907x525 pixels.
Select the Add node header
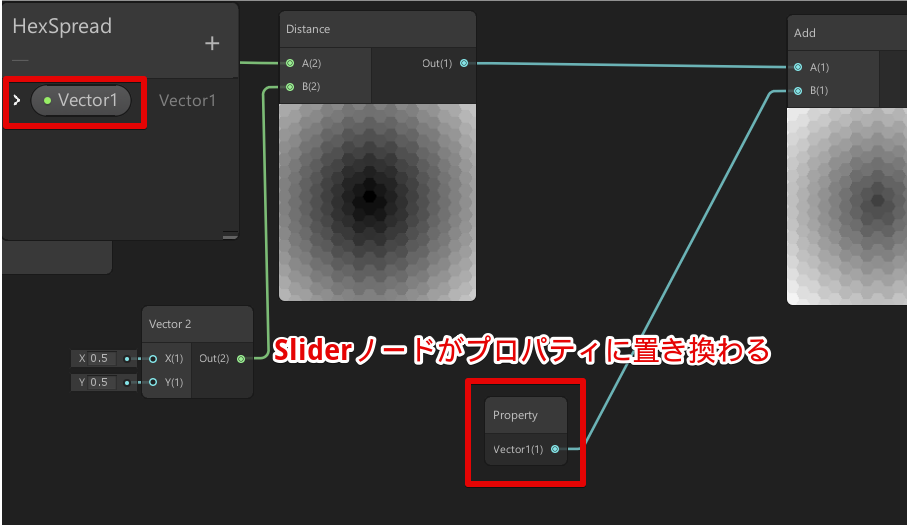(x=847, y=33)
